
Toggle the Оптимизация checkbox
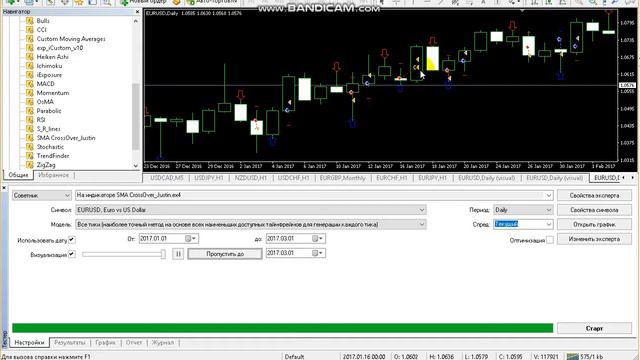(x=550, y=240)
